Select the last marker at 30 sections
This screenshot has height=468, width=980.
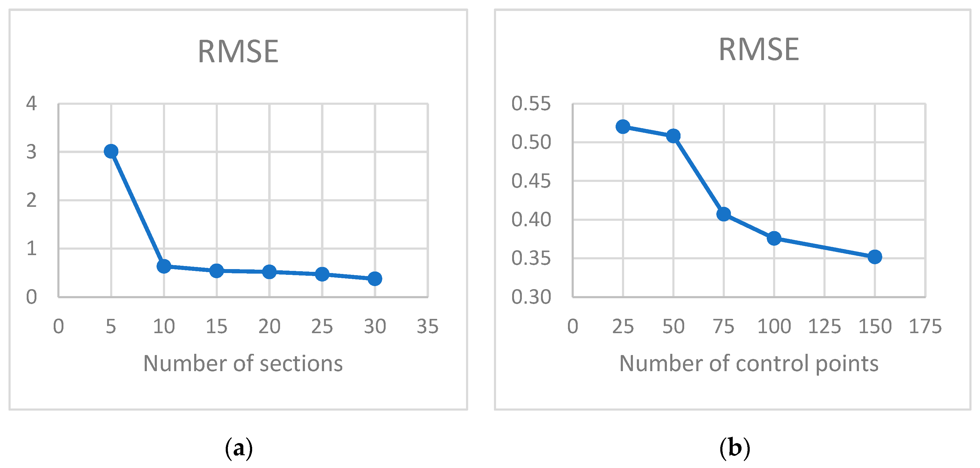point(375,279)
